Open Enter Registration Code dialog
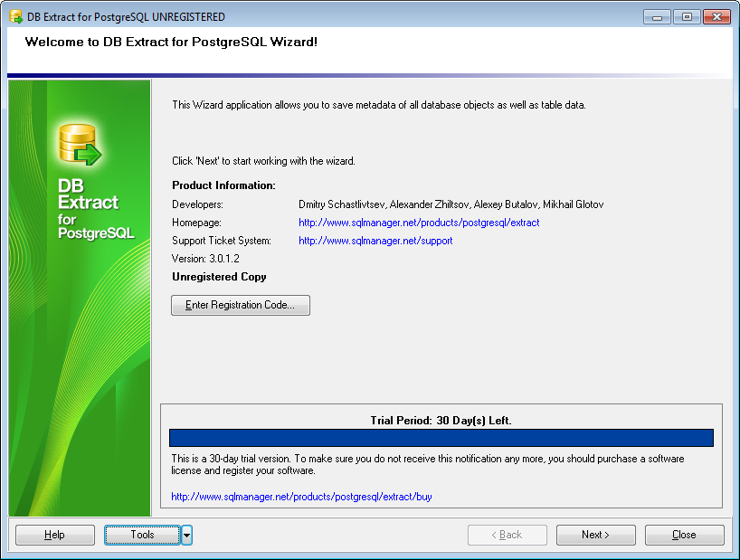The height and width of the screenshot is (560, 740). pyautogui.click(x=241, y=305)
